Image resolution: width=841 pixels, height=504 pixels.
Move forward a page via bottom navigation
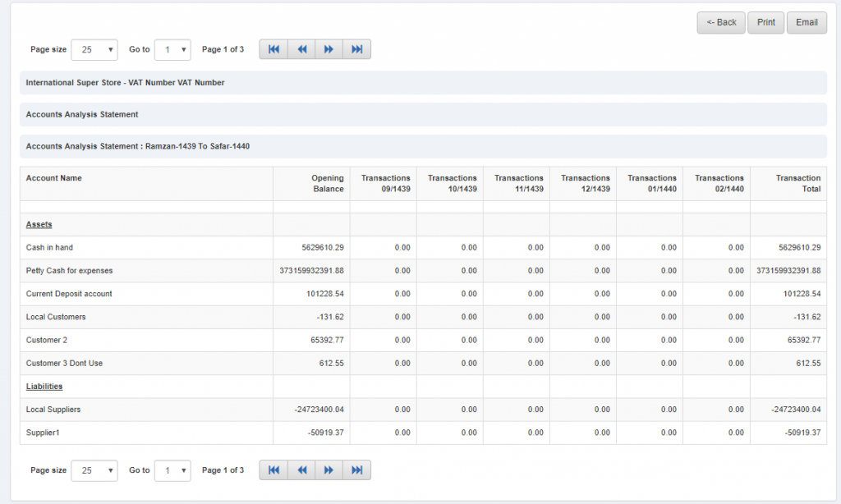pos(329,470)
